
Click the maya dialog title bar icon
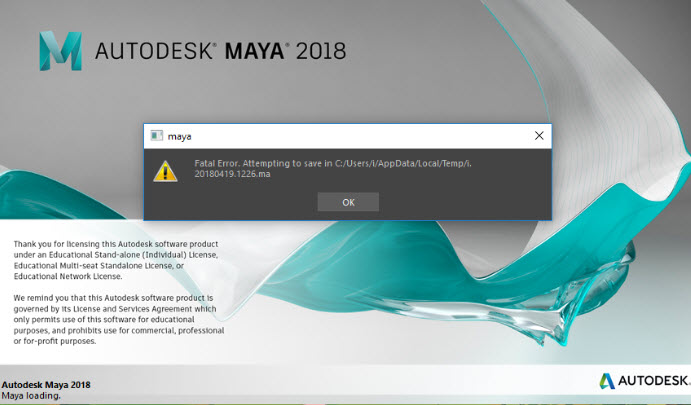pos(156,136)
